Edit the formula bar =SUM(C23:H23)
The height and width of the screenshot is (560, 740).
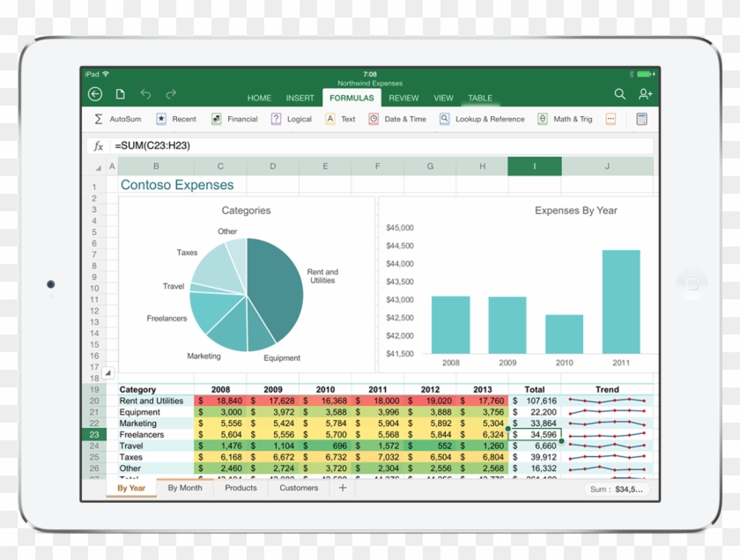382,146
